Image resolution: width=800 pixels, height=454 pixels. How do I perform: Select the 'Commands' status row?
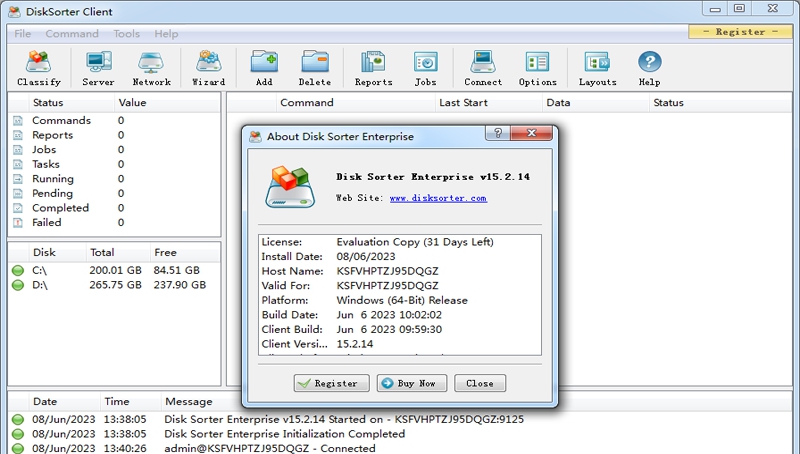(x=114, y=121)
